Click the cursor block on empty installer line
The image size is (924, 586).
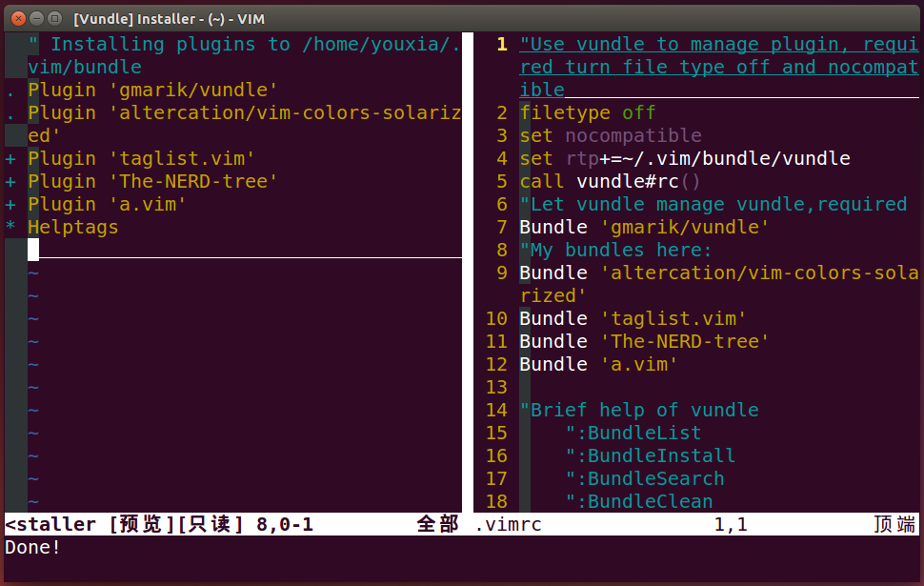pos(33,250)
